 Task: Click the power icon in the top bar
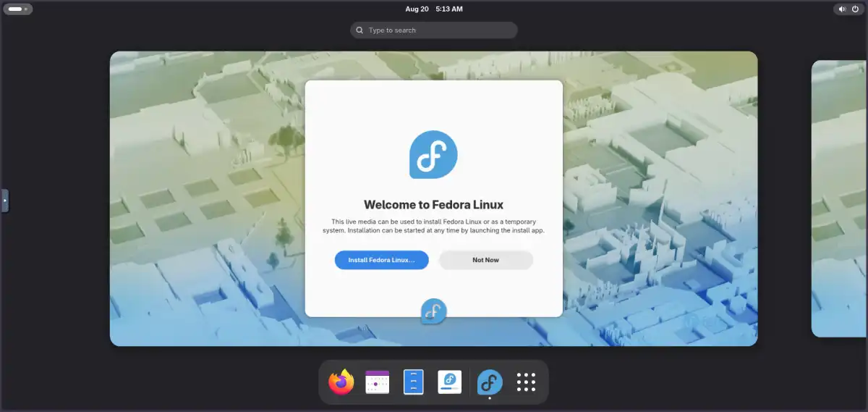coord(855,9)
